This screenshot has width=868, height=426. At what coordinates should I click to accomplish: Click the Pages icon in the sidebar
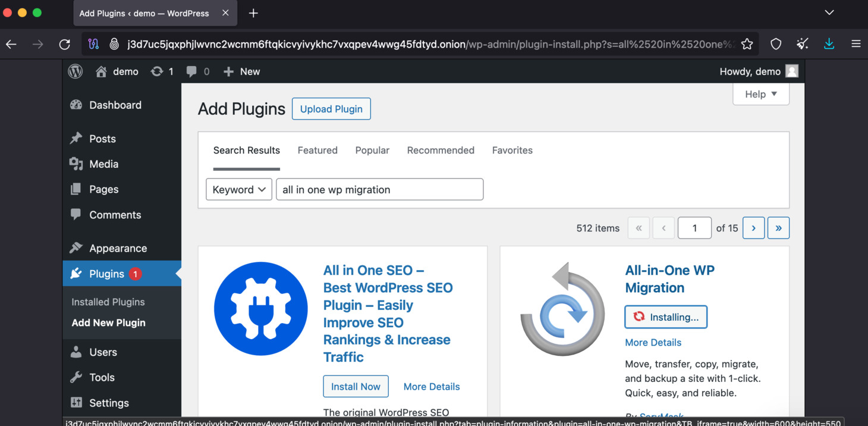tap(76, 189)
